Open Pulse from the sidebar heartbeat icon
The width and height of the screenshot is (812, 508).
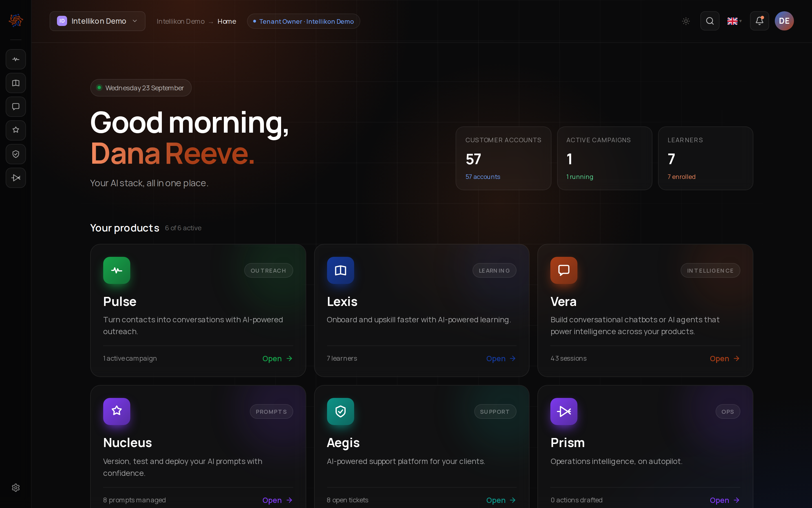(x=16, y=60)
